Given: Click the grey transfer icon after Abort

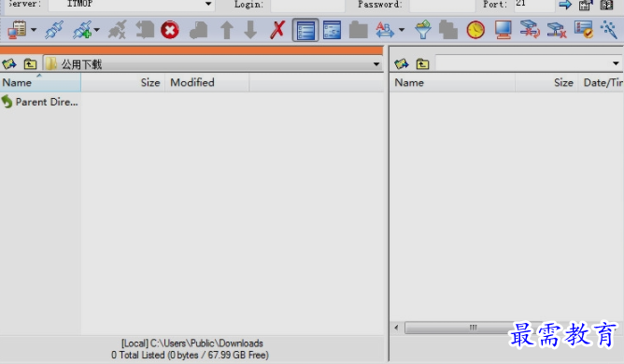Looking at the screenshot, I should [x=199, y=30].
